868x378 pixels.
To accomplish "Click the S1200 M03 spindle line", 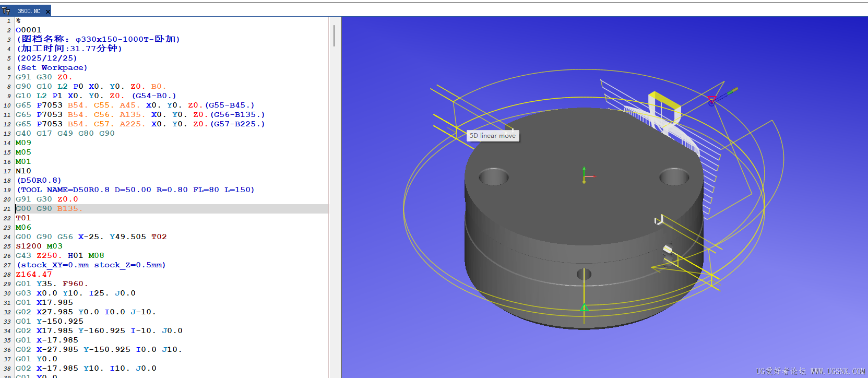I will coord(39,246).
